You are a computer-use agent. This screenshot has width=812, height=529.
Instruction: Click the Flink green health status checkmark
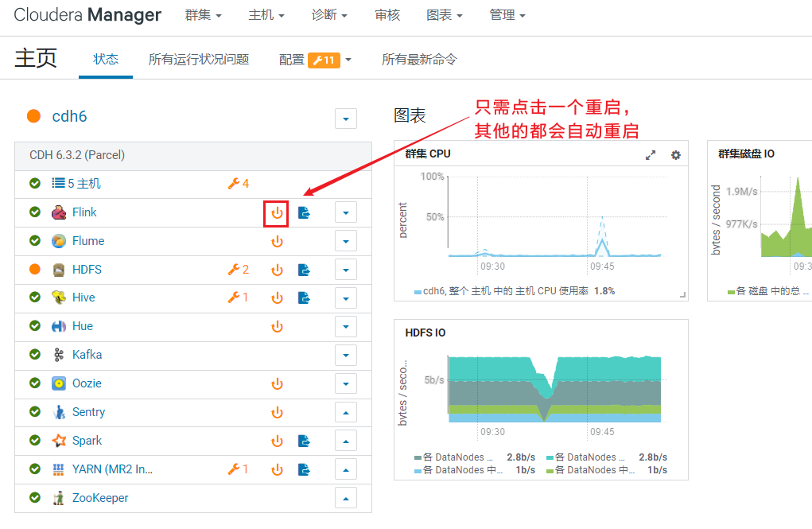(x=35, y=212)
